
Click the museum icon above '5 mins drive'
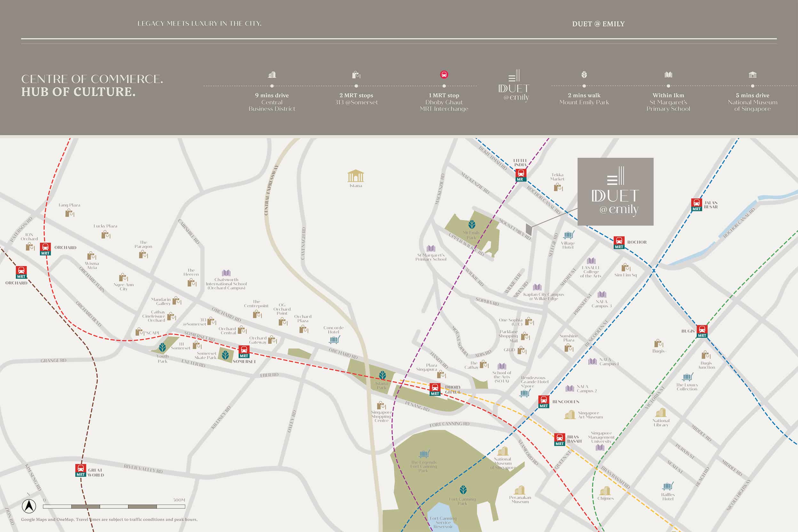[753, 74]
